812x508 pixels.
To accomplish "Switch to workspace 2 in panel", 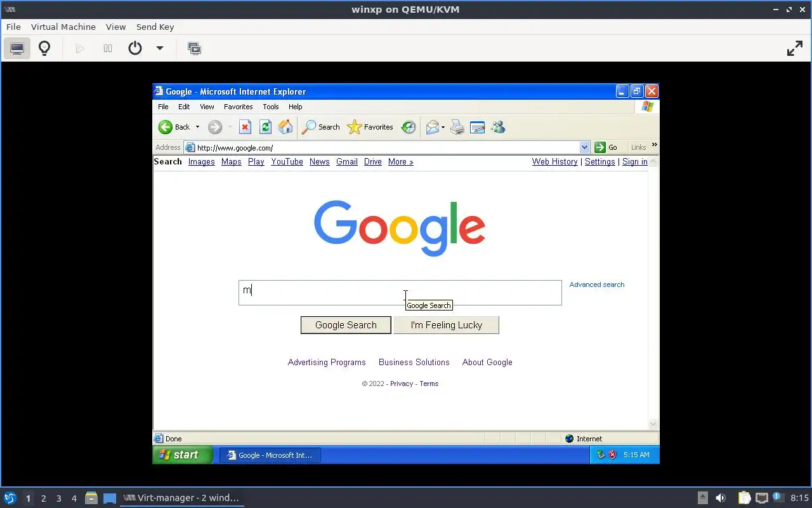I will tap(43, 498).
